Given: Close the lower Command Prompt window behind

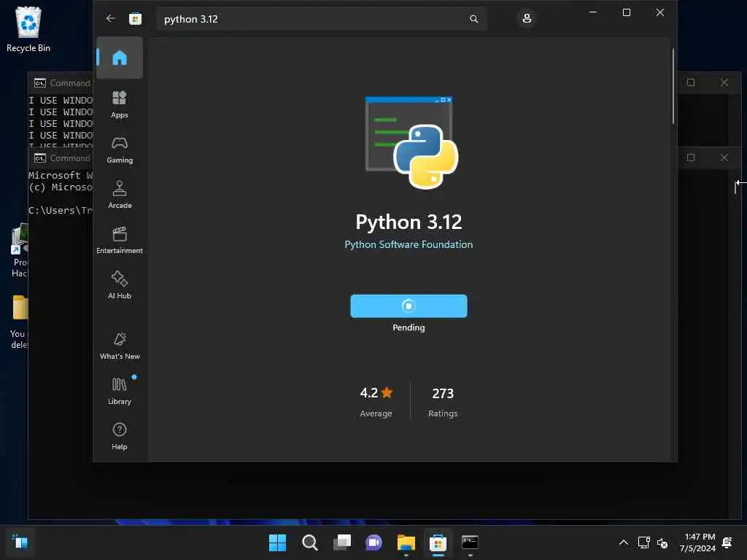Looking at the screenshot, I should click(x=724, y=157).
